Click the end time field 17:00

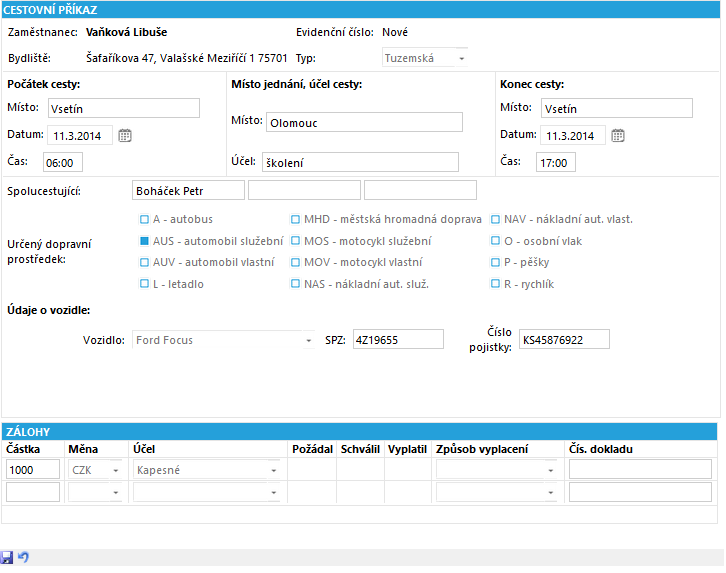(556, 162)
